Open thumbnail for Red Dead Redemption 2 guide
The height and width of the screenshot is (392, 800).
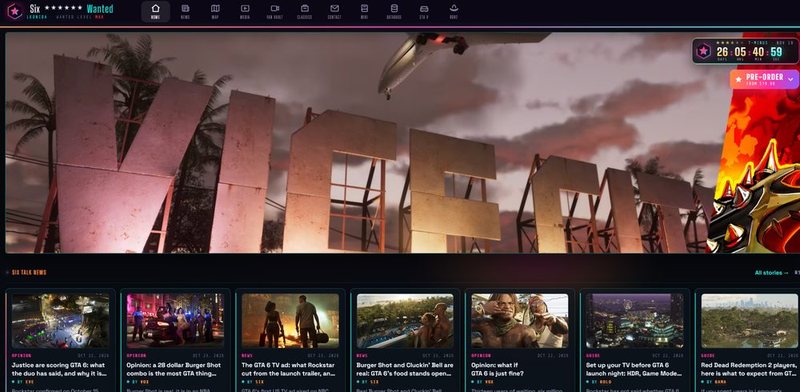750,321
